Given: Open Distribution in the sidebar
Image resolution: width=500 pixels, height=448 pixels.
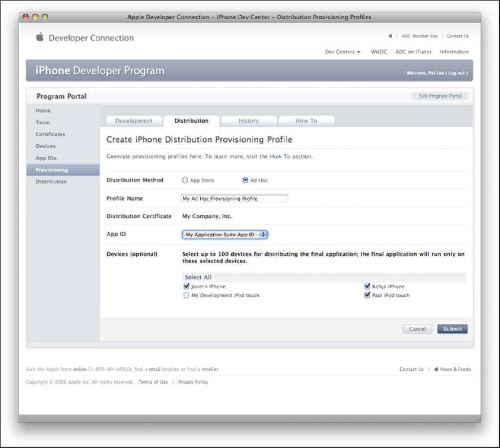Looking at the screenshot, I should [51, 182].
